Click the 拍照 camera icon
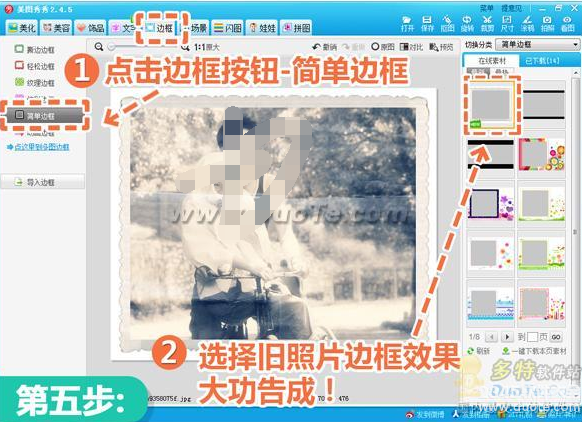Screen dimensions: 582x422 pyautogui.click(x=547, y=23)
